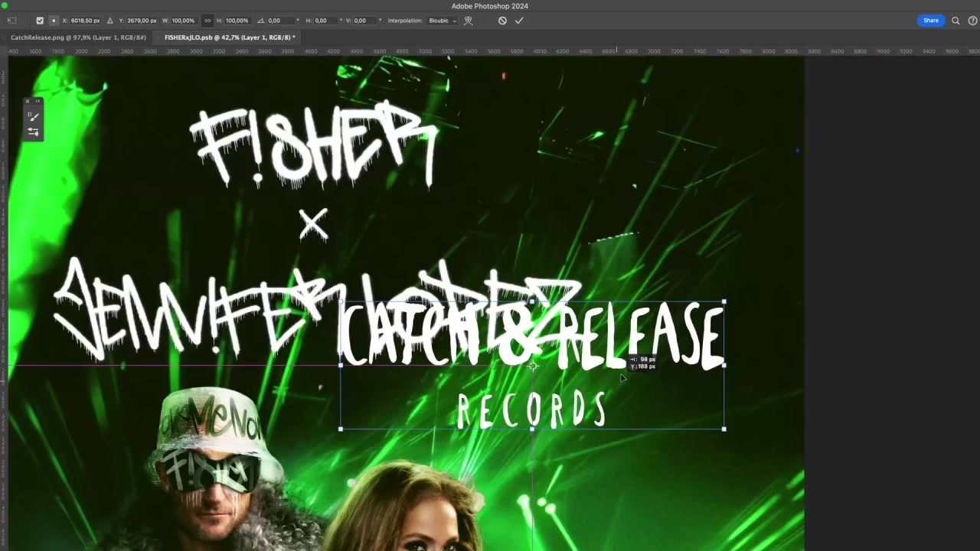Select the FISHERxJLO.psb document tab

[x=229, y=37]
